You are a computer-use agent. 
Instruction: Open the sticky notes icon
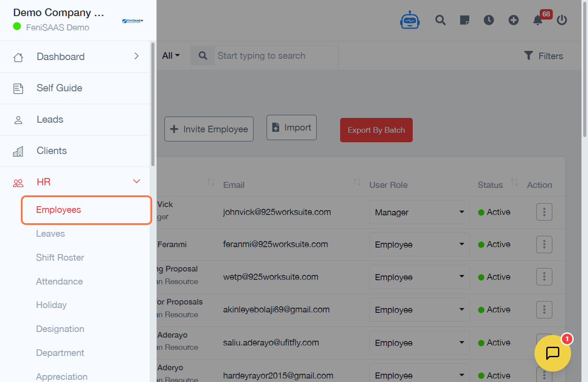point(464,20)
